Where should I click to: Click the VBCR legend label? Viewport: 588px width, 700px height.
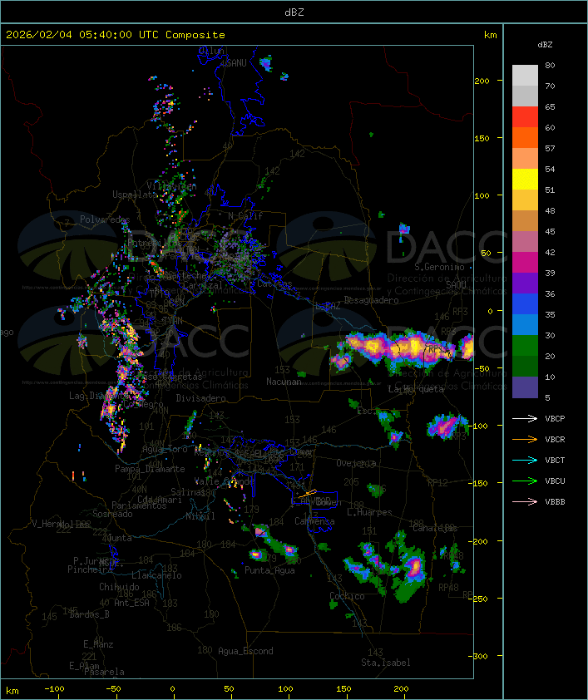555,439
